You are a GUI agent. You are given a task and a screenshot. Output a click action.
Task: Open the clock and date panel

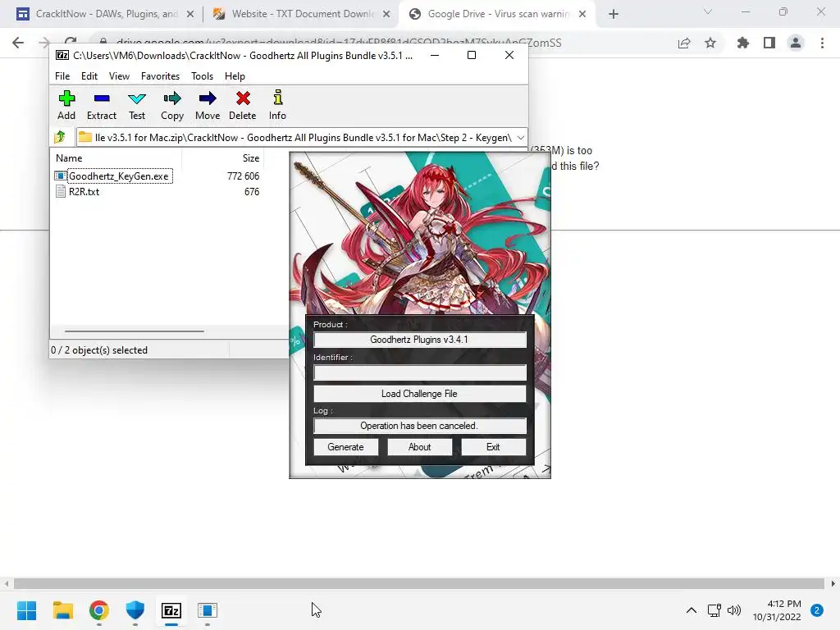[777, 610]
